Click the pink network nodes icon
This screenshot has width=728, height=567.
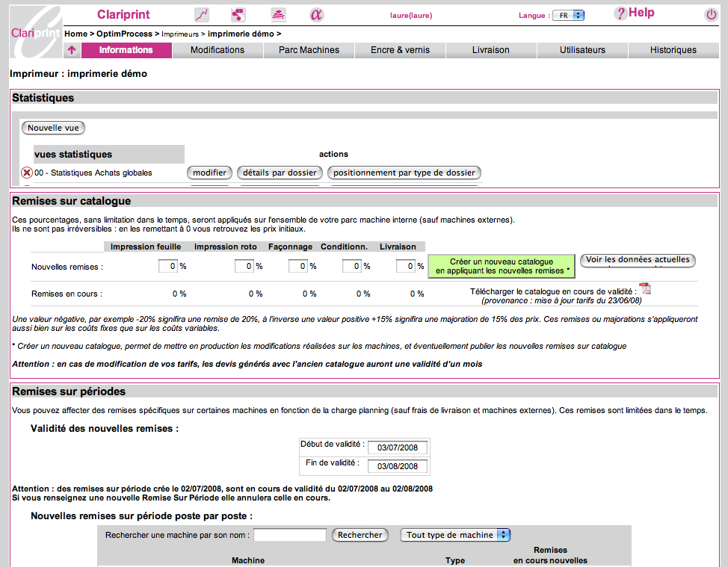pos(238,15)
